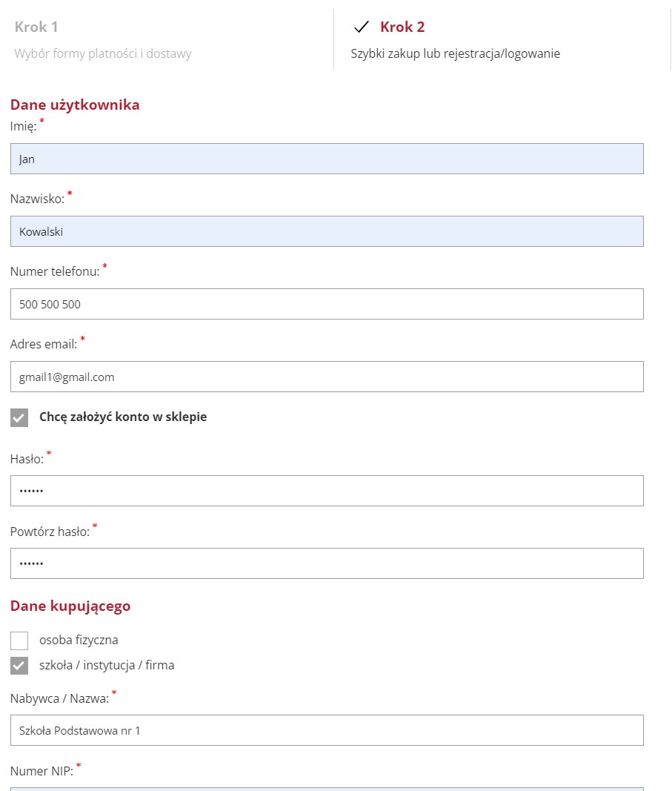
Task: Click the Hasło password field
Action: tap(327, 491)
